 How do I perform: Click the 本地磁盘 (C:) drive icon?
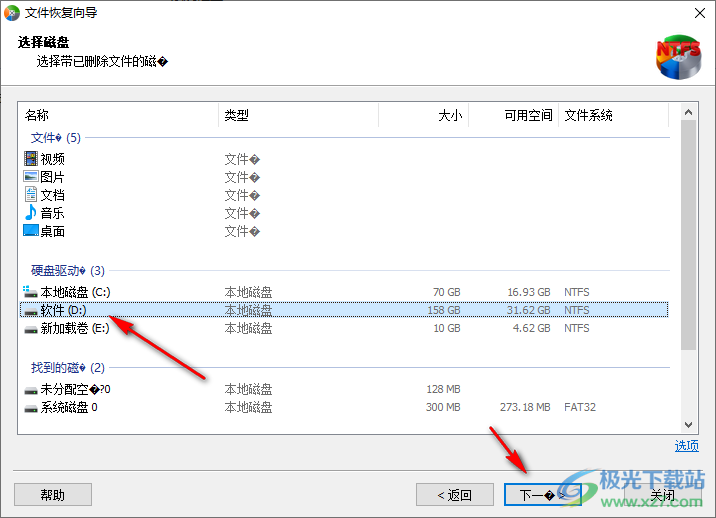(31, 292)
